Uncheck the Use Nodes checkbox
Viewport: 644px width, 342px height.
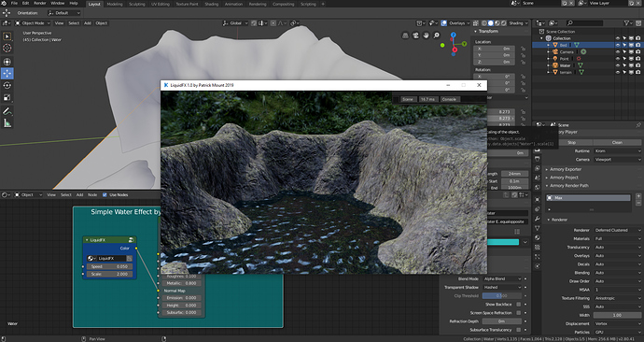(105, 195)
